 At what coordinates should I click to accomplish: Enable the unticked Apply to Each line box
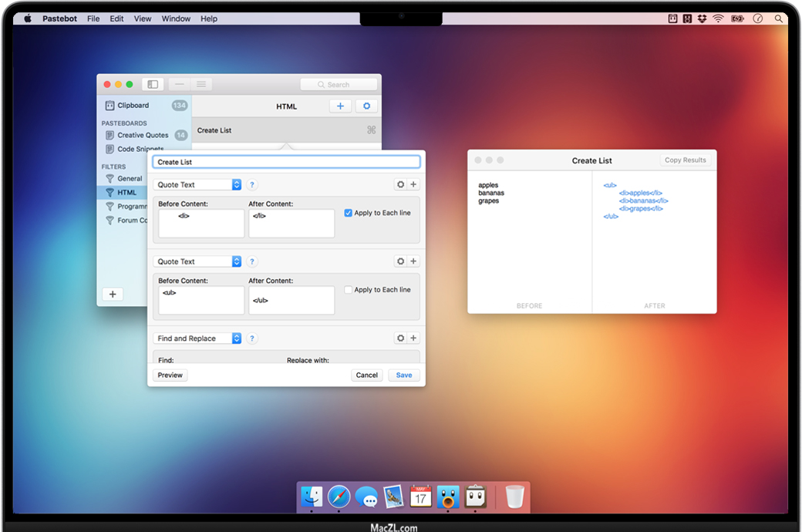pos(349,290)
